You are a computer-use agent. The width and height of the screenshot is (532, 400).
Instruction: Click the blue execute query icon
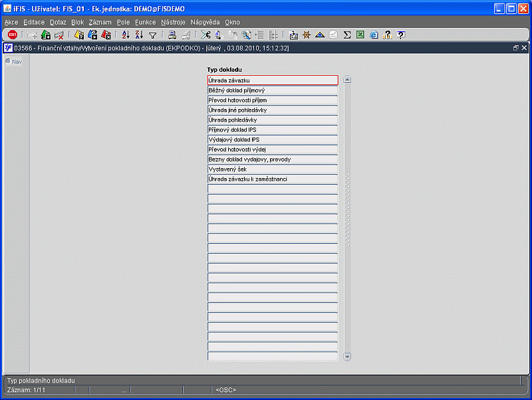point(92,35)
